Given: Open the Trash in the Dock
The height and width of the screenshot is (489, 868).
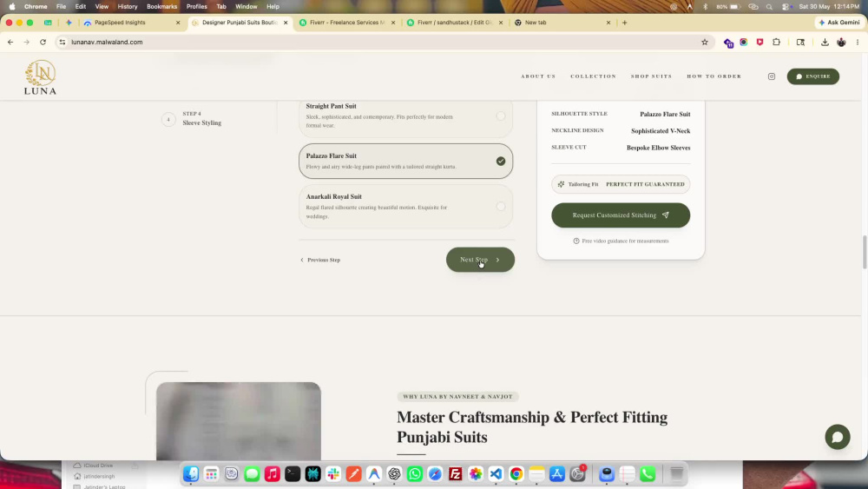Looking at the screenshot, I should point(676,474).
